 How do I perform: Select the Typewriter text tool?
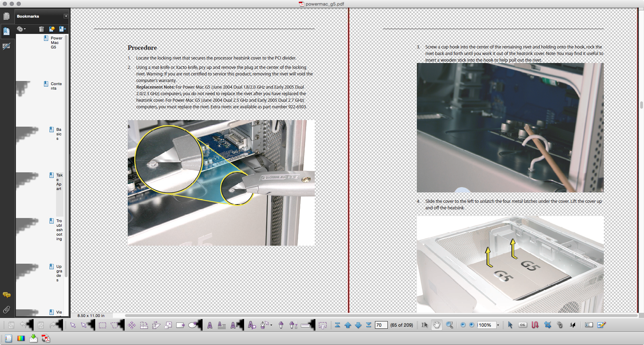[589, 325]
